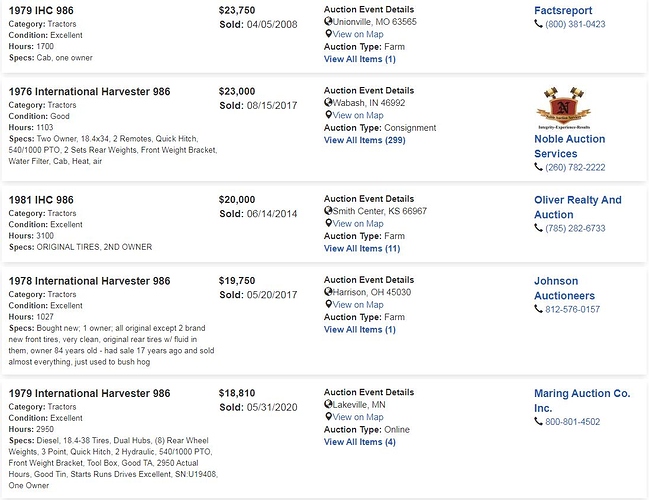Open the Factsreport auctioneer link
Viewport: 649px width, 500px height.
(563, 10)
